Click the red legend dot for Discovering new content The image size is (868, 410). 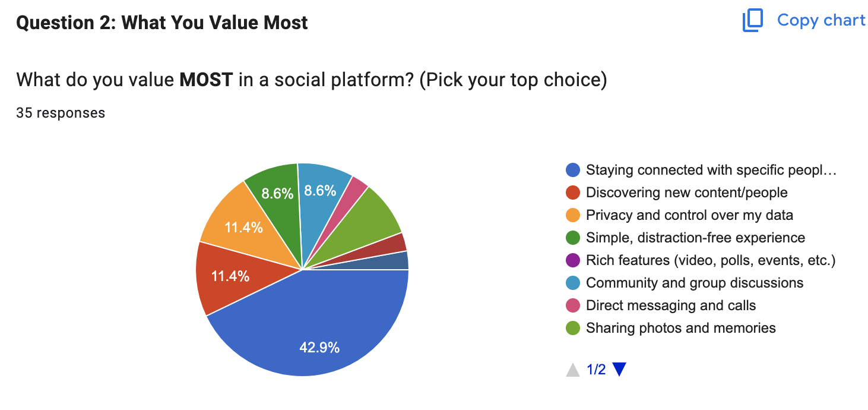[571, 192]
